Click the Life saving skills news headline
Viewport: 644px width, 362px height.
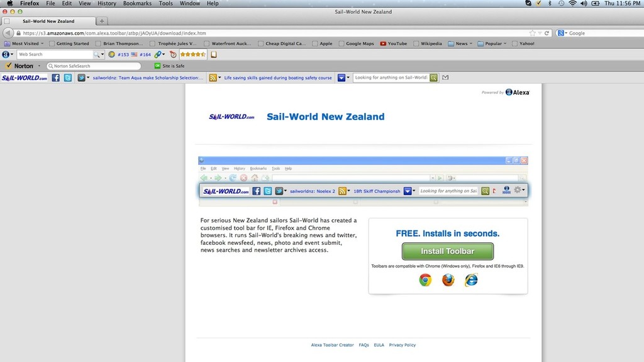277,77
